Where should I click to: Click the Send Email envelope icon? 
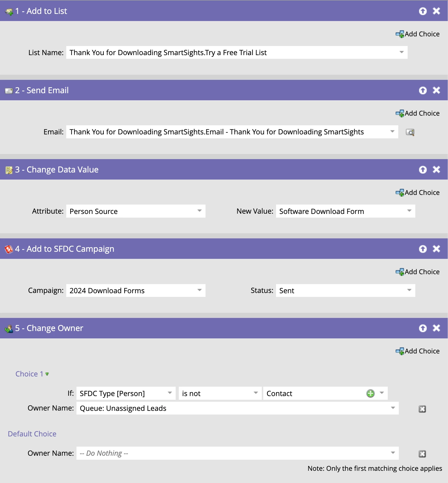(x=9, y=91)
